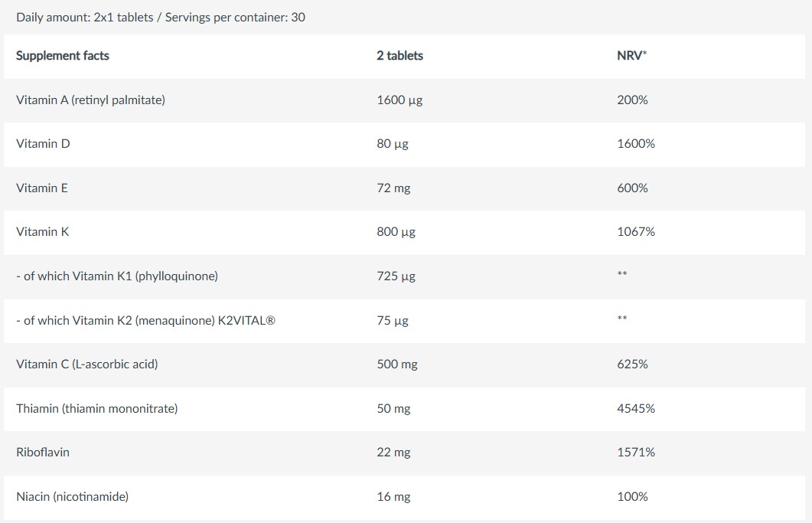Click the 500 mg Vitamin C amount
Screen dimensions: 812x523
(396, 364)
